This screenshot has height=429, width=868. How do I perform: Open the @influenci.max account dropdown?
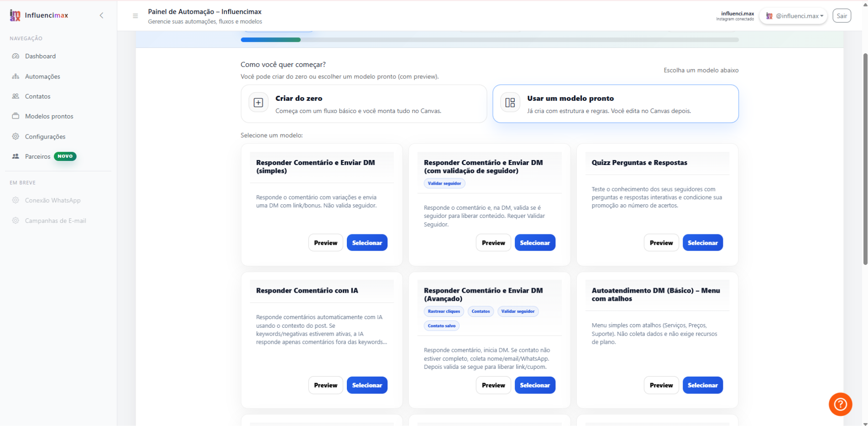(793, 16)
